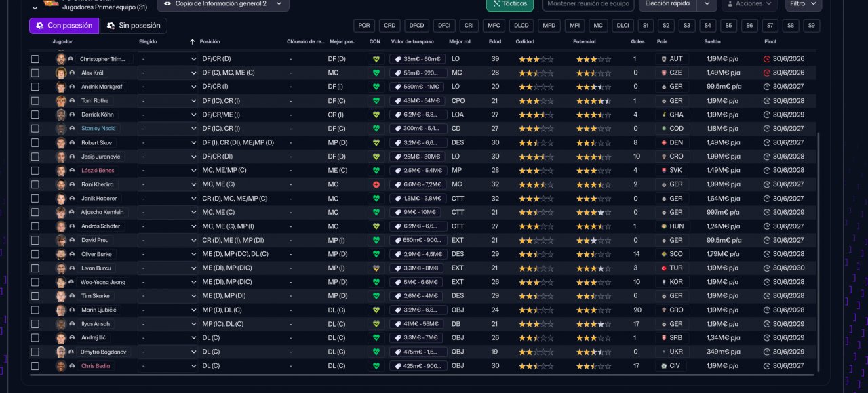Tick the checkbox for Christopher Trimmel
This screenshot has width=868, height=393.
click(x=35, y=59)
